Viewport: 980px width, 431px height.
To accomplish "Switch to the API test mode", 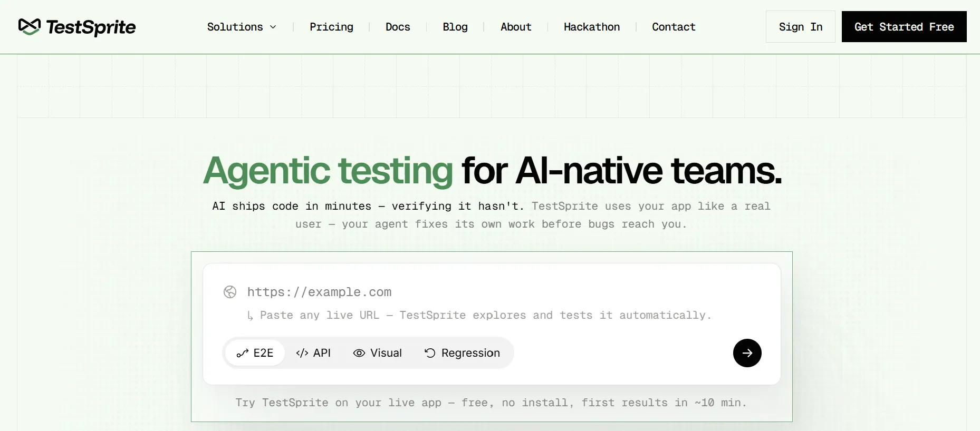I will click(x=313, y=353).
